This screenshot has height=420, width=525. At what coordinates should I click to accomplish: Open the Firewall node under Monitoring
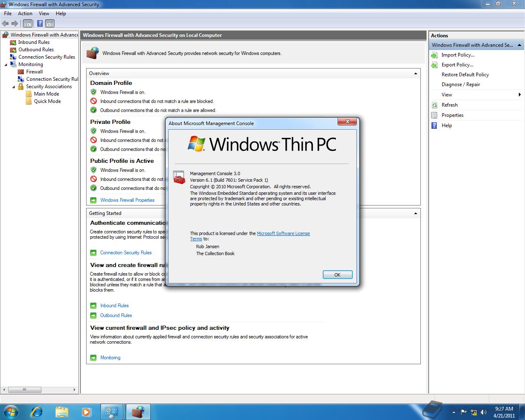click(x=34, y=72)
